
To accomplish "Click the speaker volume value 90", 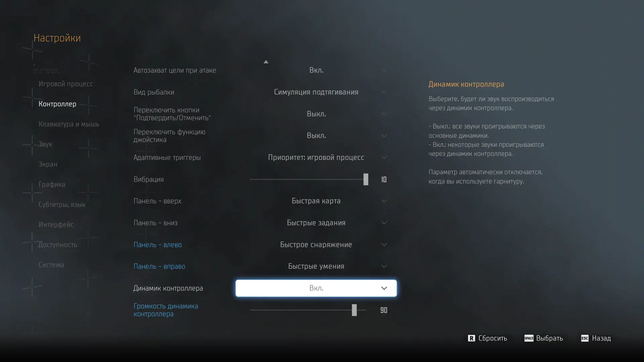I will (384, 310).
